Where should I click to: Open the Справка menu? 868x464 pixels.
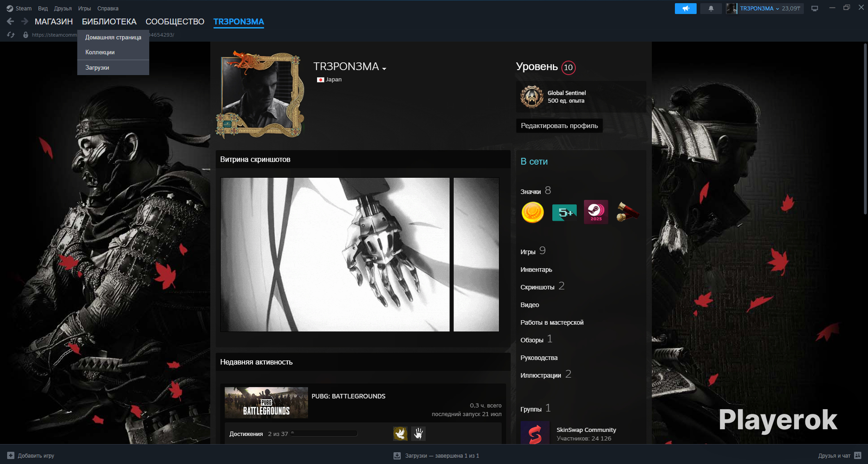coord(108,8)
